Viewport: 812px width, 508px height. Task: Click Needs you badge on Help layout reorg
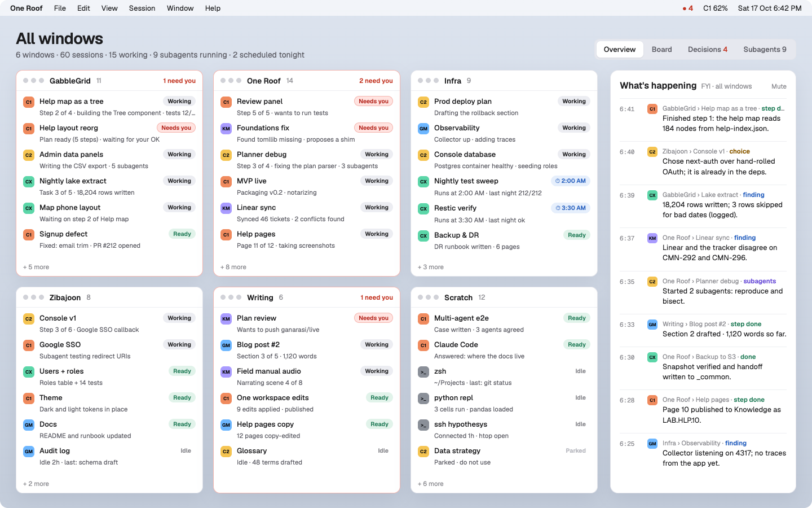176,128
